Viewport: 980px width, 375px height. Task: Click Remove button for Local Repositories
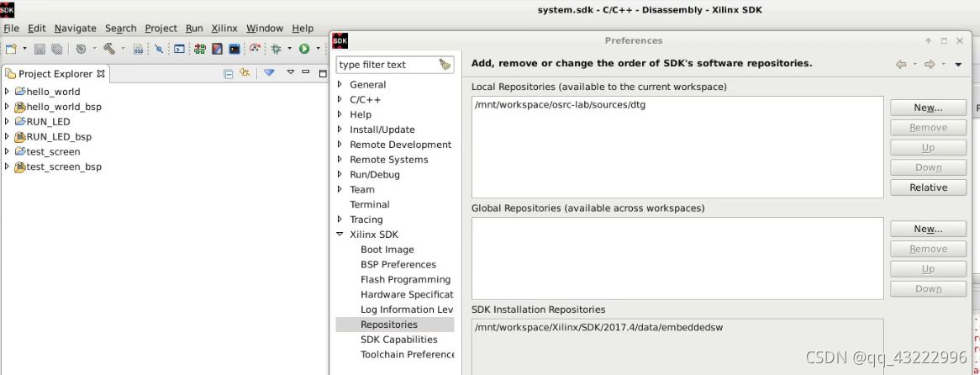click(928, 128)
